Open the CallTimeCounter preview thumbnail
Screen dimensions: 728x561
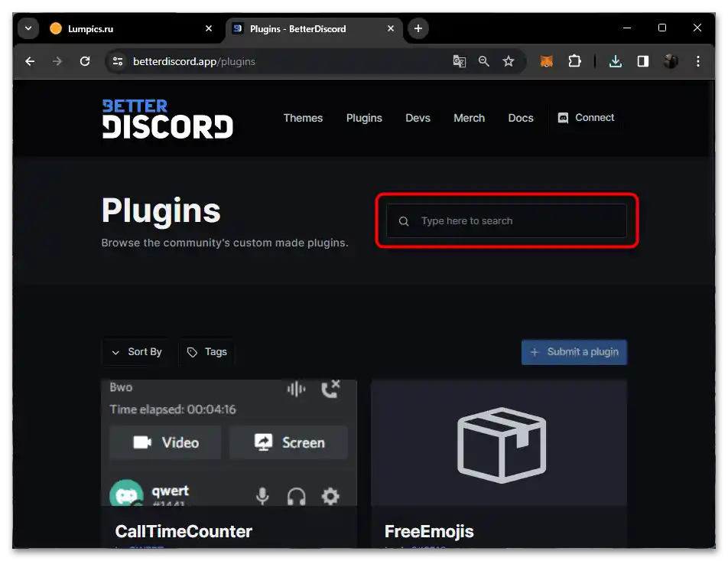point(229,442)
